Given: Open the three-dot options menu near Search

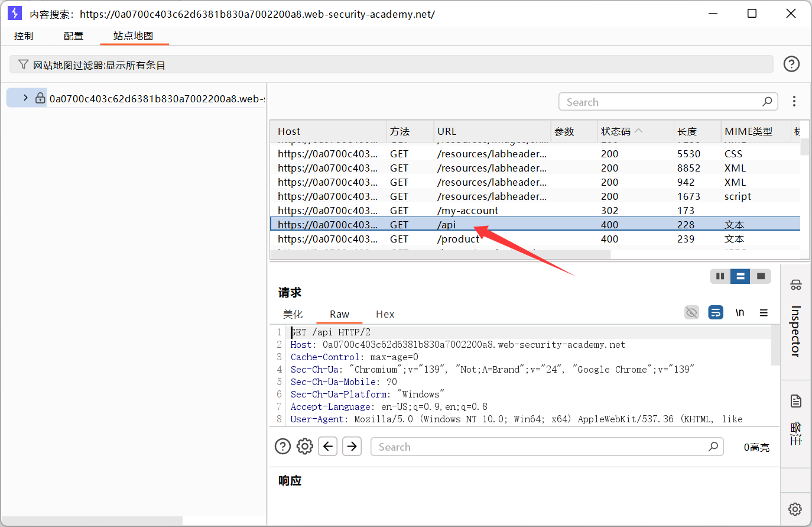Looking at the screenshot, I should tap(794, 102).
